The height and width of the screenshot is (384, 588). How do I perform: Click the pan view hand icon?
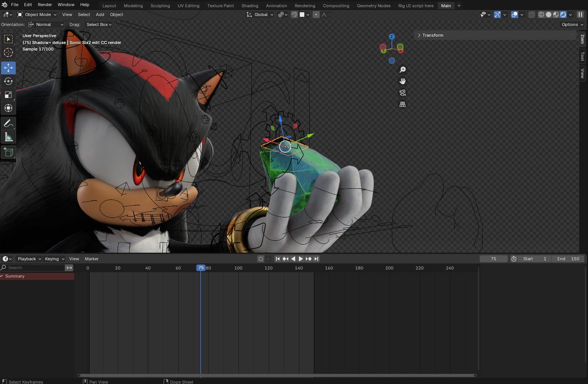pos(403,81)
